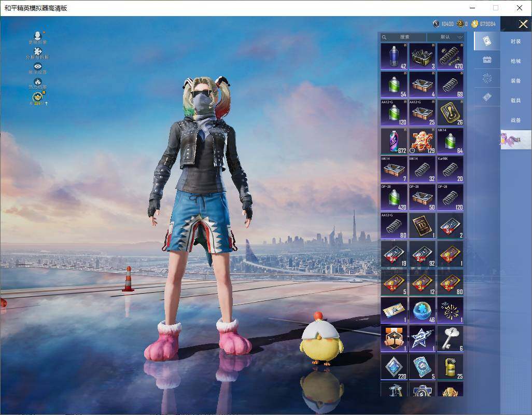
Task: Open the fireworks category tab
Action: (487, 78)
